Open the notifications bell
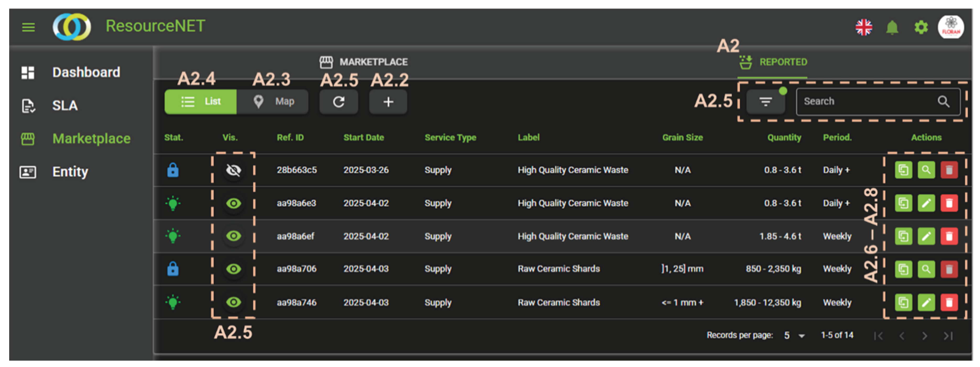The width and height of the screenshot is (980, 367). 892,27
